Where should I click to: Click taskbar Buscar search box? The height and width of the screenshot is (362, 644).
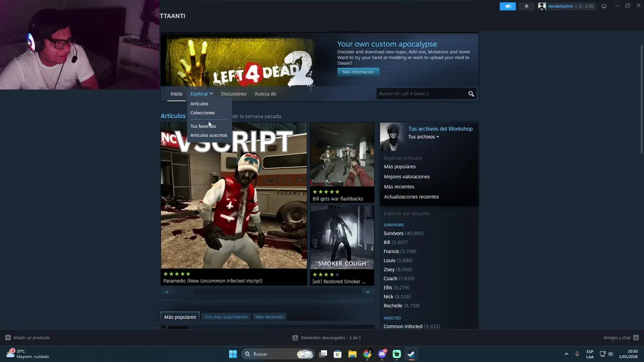(x=278, y=354)
